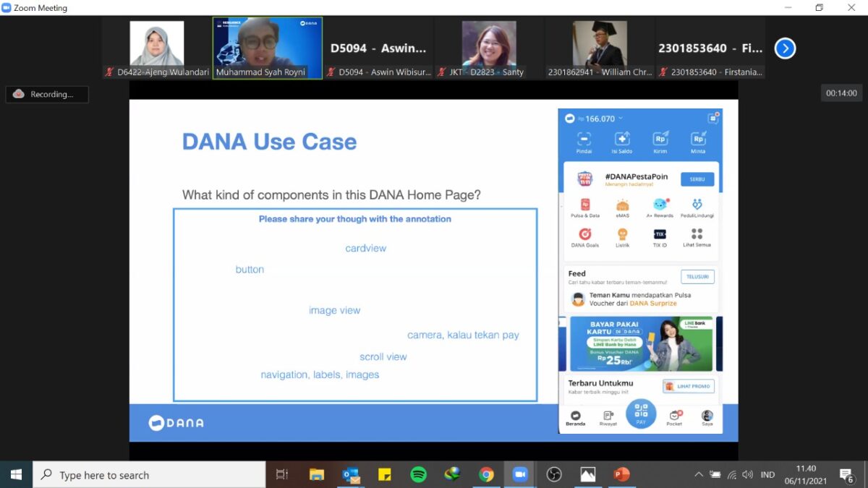This screenshot has height=488, width=868.
Task: Click the DANA logo in slide footer
Action: pos(176,423)
